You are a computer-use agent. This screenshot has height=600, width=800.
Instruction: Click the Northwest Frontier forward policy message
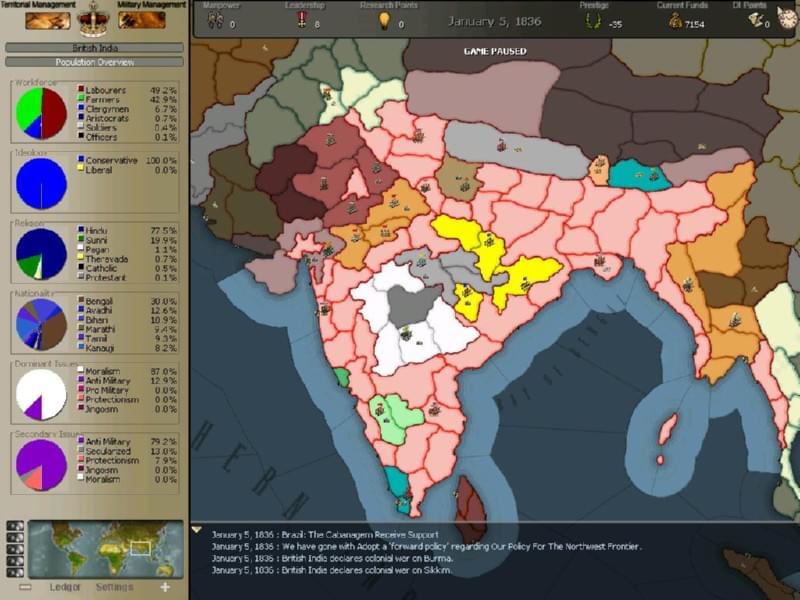pos(426,546)
